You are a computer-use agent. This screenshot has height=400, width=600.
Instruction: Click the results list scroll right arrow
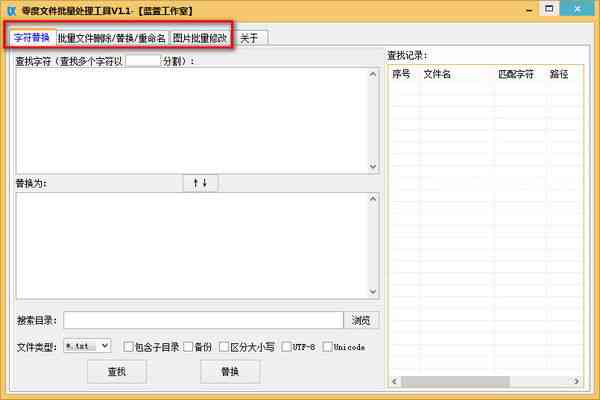click(576, 381)
